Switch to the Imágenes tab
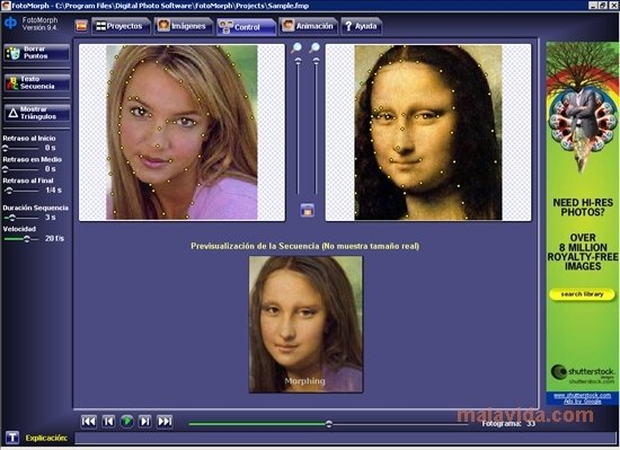This screenshot has height=450, width=620. coord(183,26)
